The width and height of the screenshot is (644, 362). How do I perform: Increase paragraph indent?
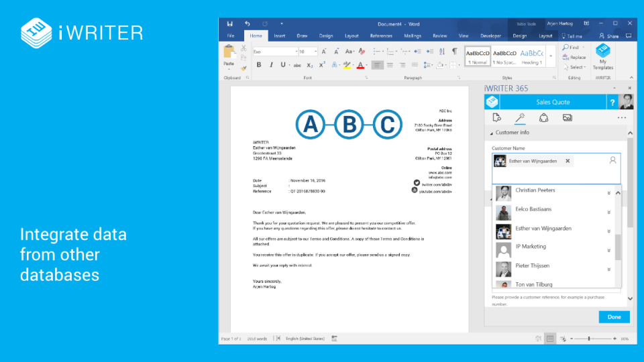click(x=429, y=52)
